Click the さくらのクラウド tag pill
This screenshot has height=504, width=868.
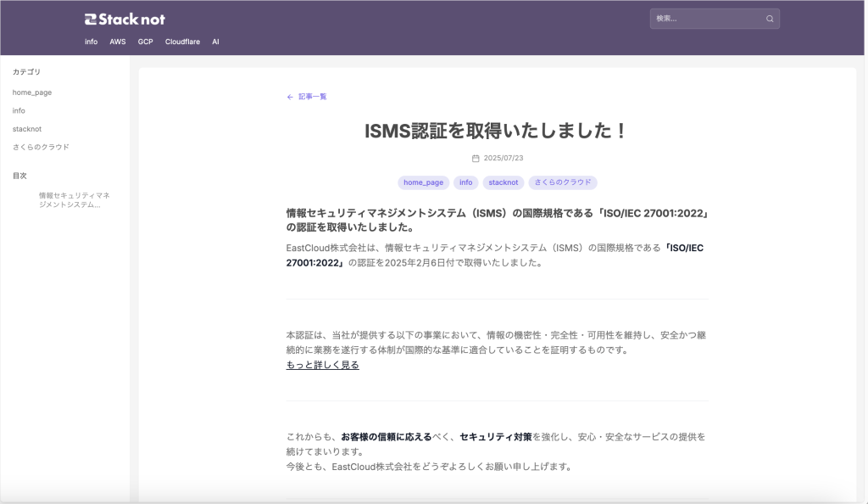point(563,182)
